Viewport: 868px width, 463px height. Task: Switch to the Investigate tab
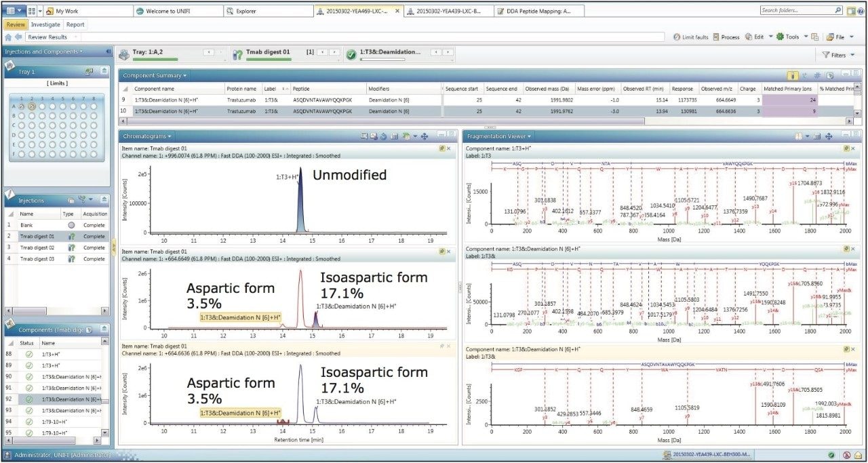tap(45, 24)
